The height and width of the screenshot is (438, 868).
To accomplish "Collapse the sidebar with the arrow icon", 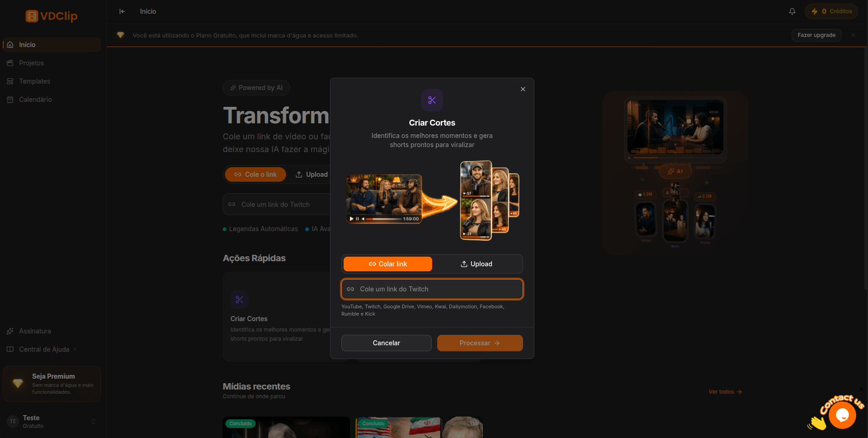I will tap(122, 11).
